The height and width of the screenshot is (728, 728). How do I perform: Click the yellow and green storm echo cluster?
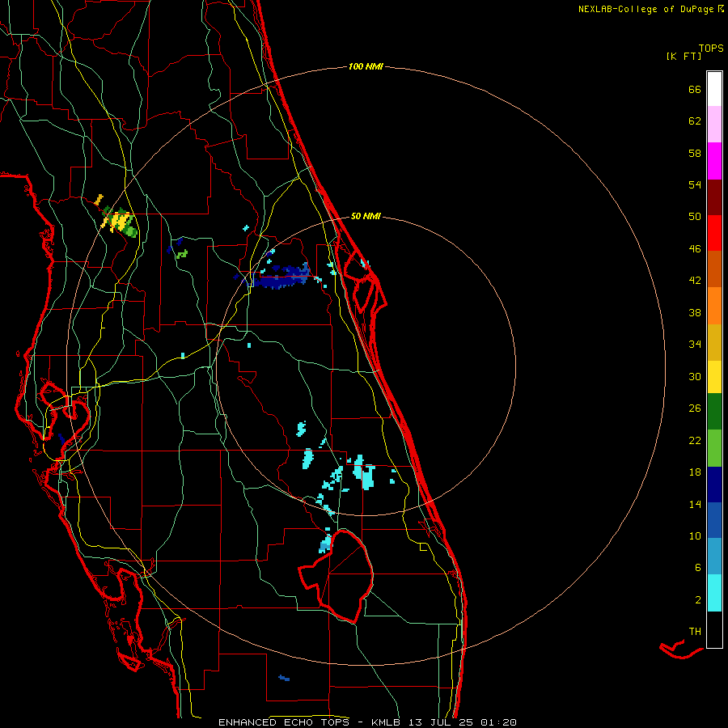tap(120, 221)
